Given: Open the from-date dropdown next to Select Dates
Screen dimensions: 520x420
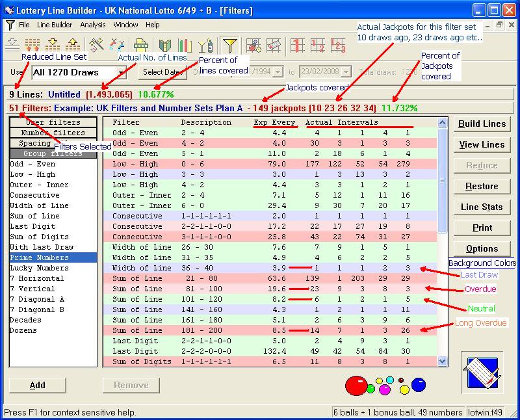Looking at the screenshot, I should point(278,72).
